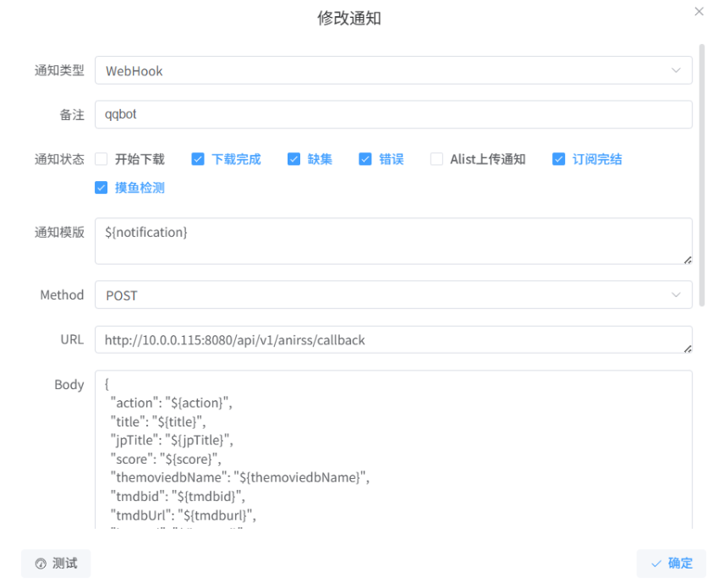Click the 下载完成 label text
The width and height of the screenshot is (713, 588).
(x=236, y=159)
